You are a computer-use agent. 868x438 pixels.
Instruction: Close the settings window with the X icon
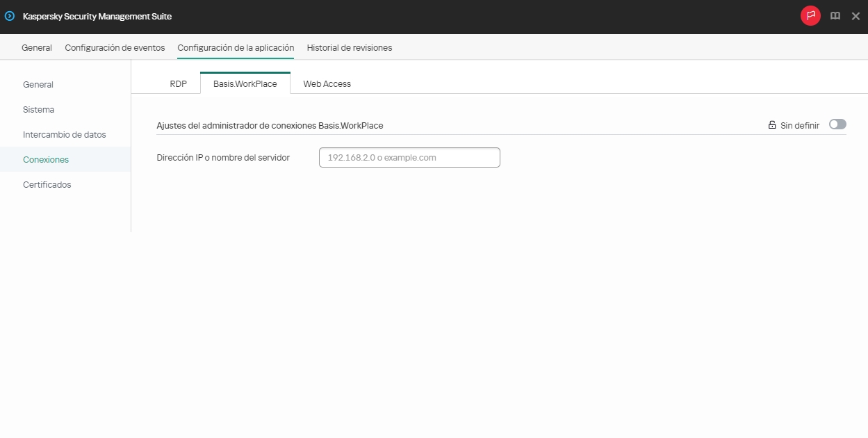[x=855, y=15]
